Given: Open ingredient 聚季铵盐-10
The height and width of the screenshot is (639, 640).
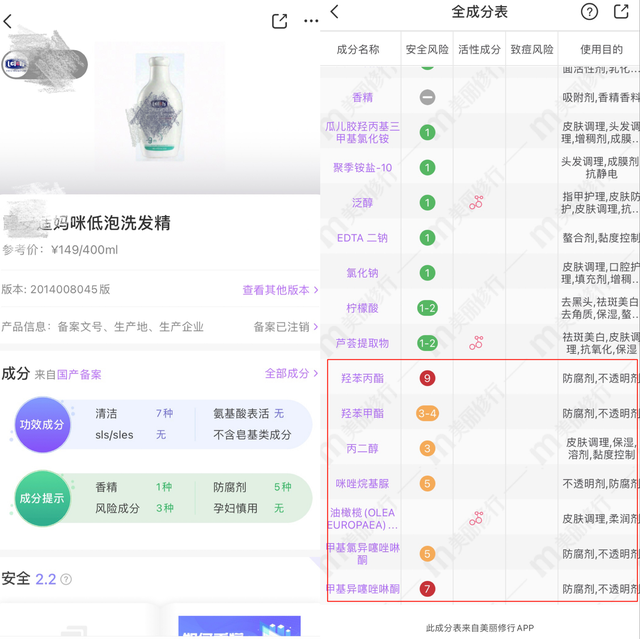Looking at the screenshot, I should tap(362, 168).
